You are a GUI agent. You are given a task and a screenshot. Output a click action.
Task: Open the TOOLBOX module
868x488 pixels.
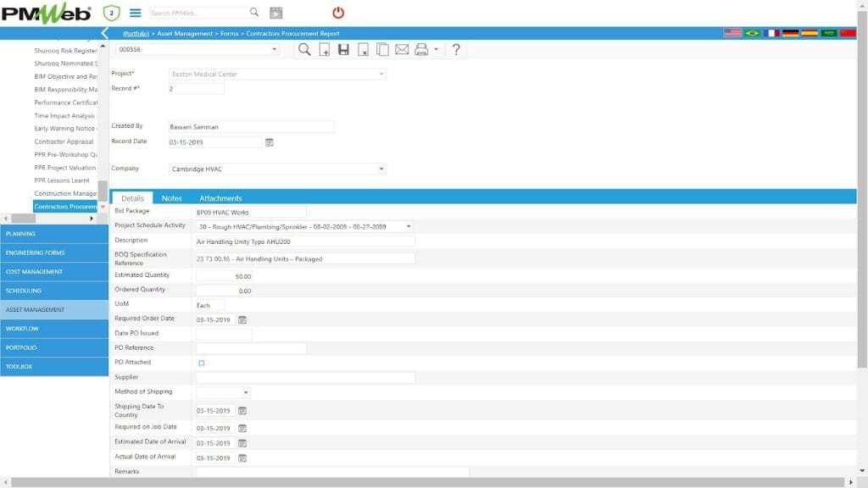click(x=54, y=366)
